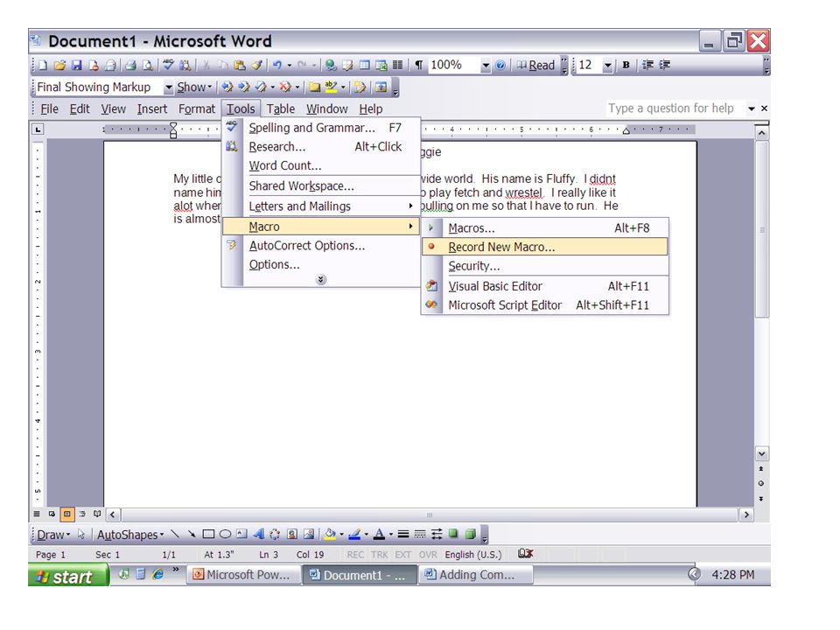
Task: Click the Print toolbar icon
Action: click(130, 66)
